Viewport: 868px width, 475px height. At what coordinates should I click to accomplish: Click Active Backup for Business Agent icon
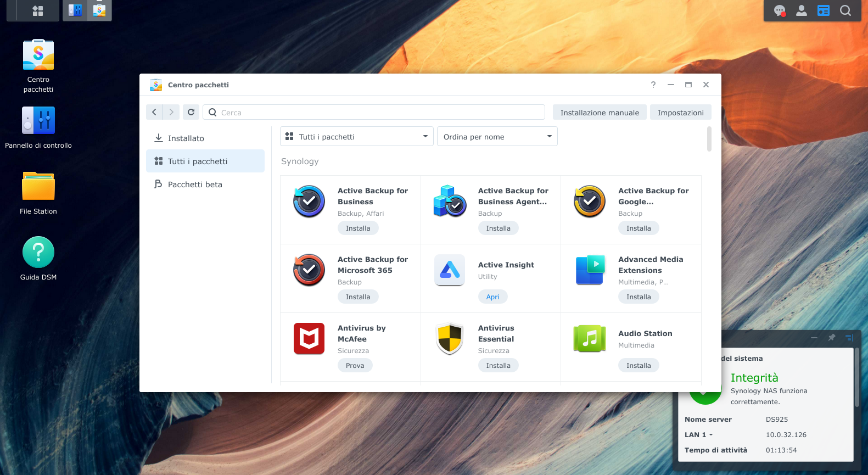pos(450,202)
